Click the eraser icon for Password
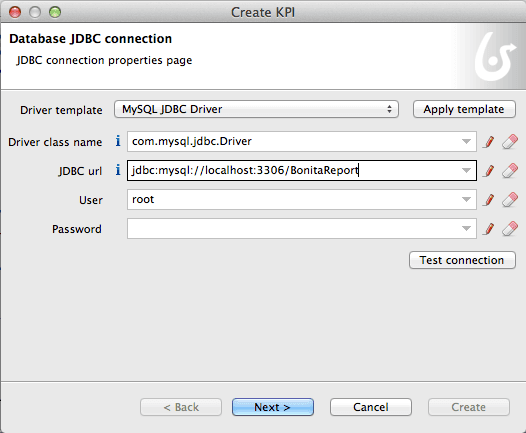The height and width of the screenshot is (433, 526). (x=510, y=228)
